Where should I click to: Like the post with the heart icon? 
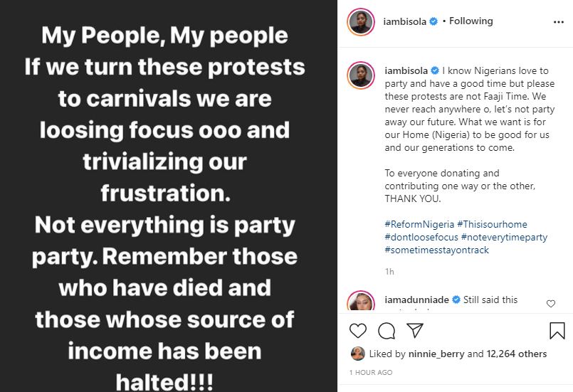[359, 330]
